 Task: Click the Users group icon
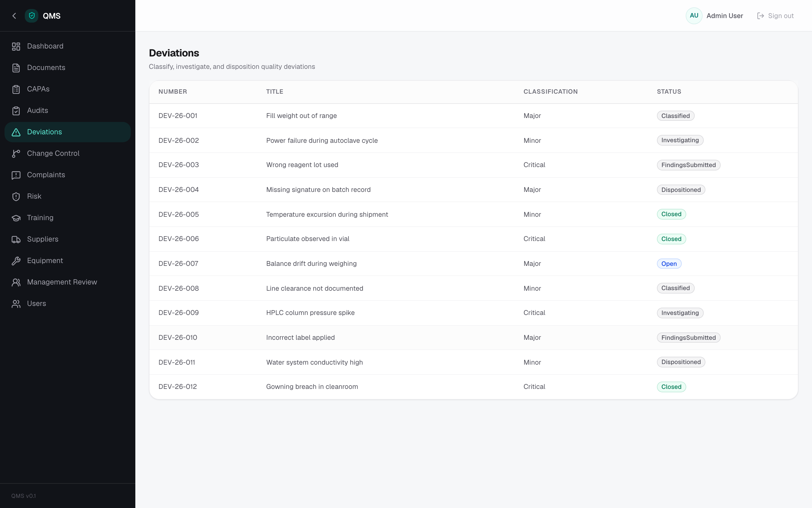tap(16, 304)
